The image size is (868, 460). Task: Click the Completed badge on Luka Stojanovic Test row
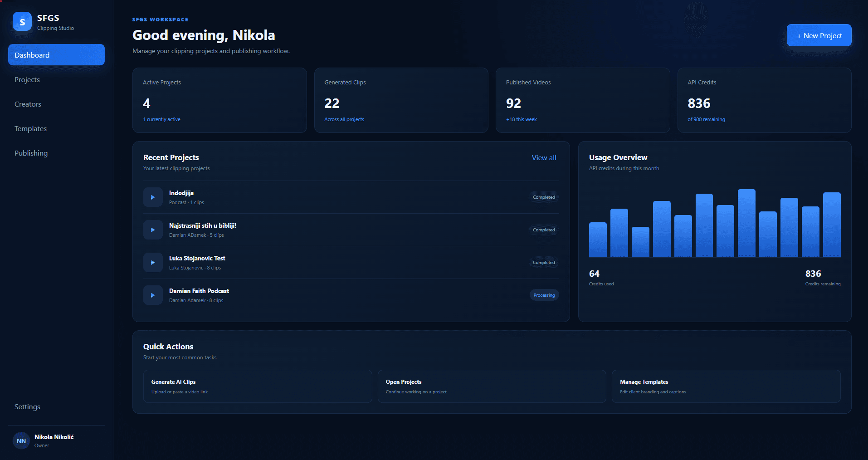click(x=544, y=263)
